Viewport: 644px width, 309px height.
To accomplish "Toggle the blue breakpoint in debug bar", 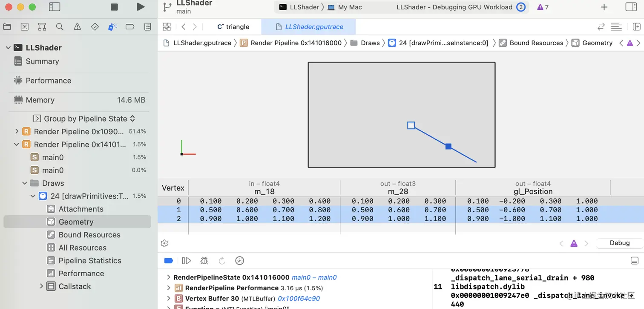I will click(x=168, y=260).
